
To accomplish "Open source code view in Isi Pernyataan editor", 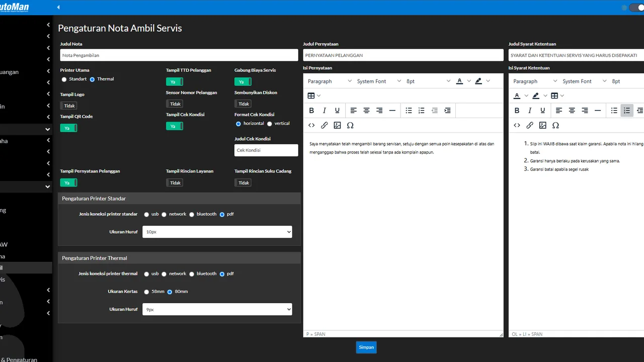I will point(311,125).
